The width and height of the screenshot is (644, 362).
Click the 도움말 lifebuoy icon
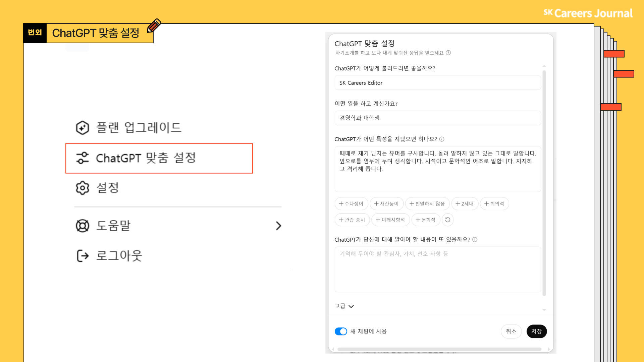(x=82, y=226)
